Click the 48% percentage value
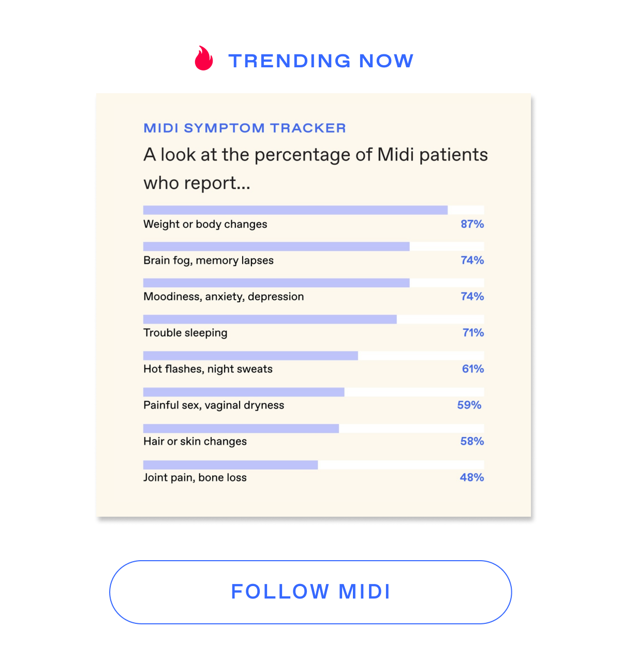Viewport: 622px width, 672px height. click(472, 477)
